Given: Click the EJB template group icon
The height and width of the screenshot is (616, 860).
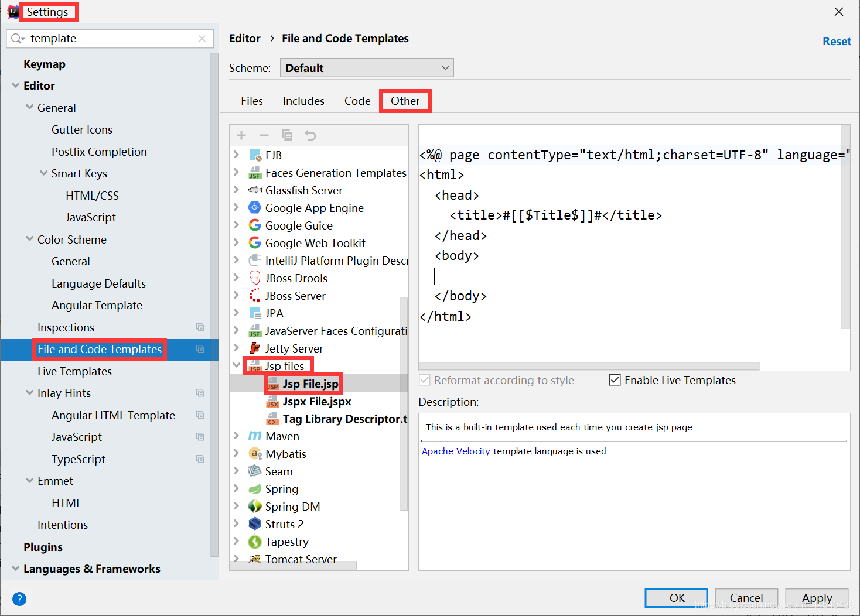Looking at the screenshot, I should click(x=255, y=155).
